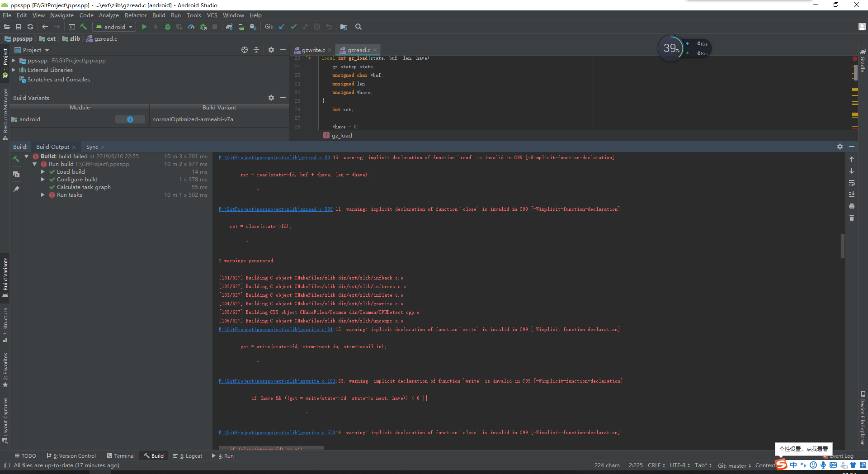The image size is (868, 474).
Task: Sync project with Gradle files toolbar icon
Action: pos(229,27)
